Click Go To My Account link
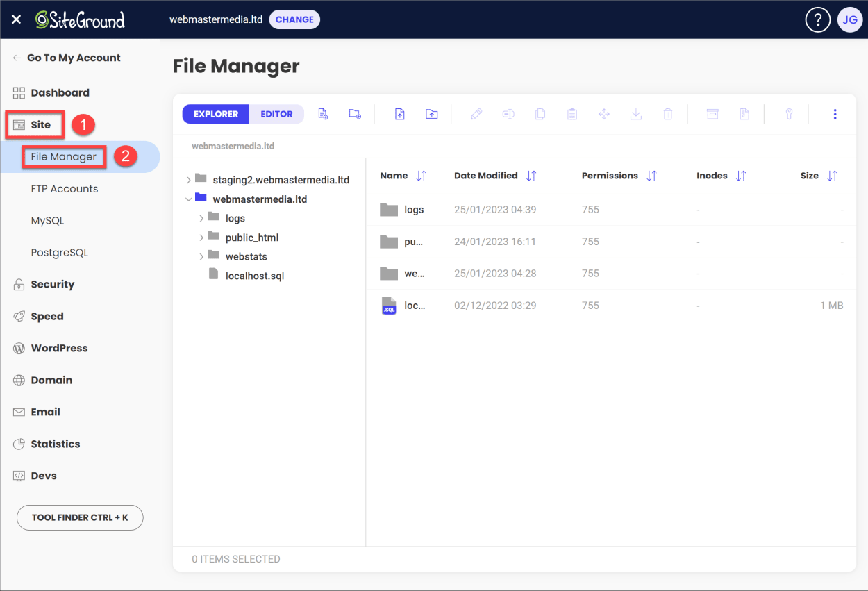 [67, 58]
